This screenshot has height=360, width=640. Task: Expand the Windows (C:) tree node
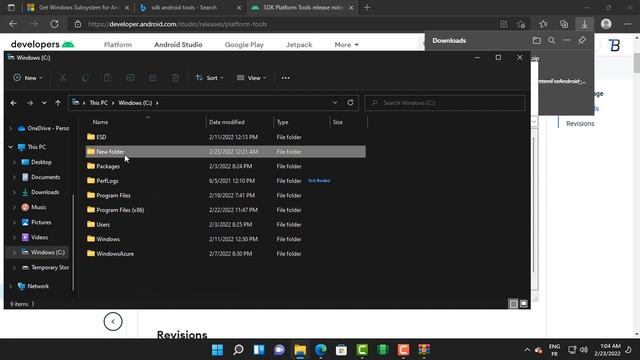point(14,252)
